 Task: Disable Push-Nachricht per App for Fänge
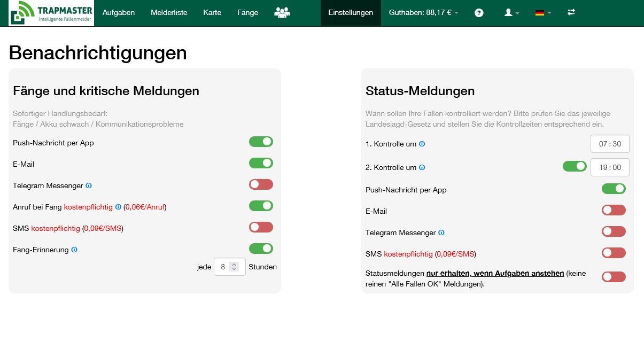(261, 141)
